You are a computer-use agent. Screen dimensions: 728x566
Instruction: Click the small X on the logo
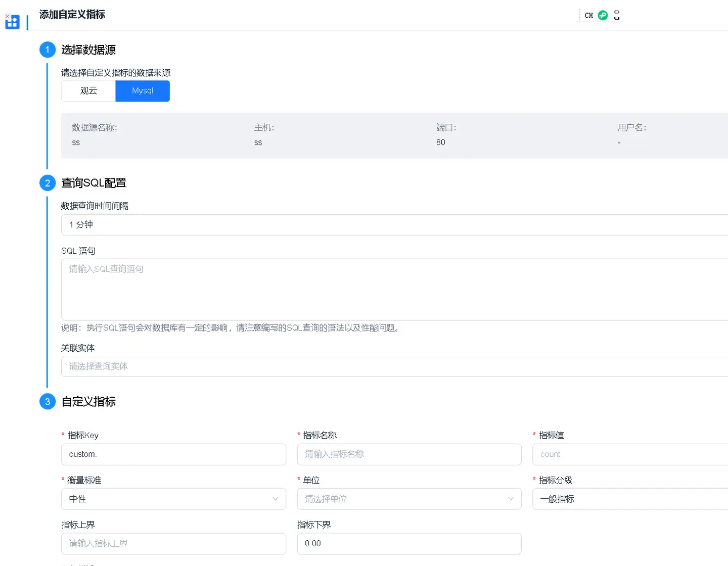[x=7, y=16]
